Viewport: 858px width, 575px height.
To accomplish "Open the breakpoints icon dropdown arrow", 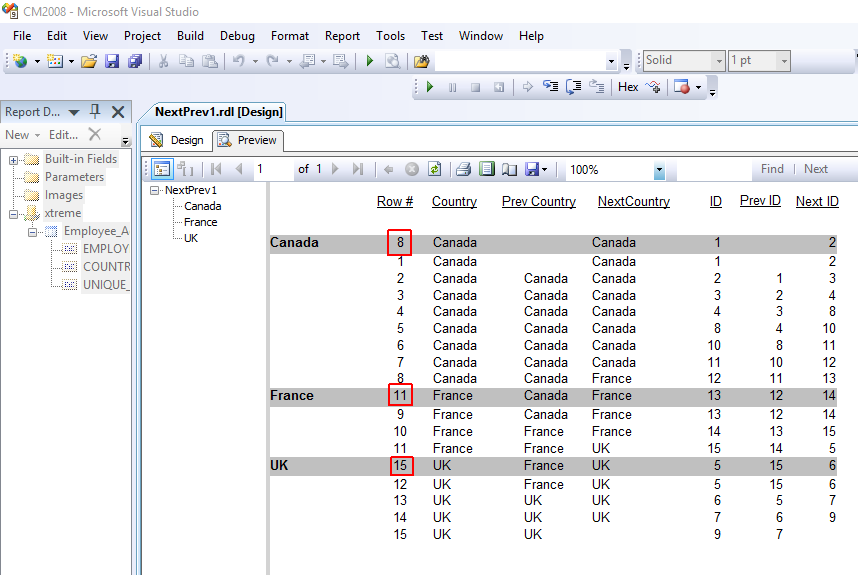I will click(x=698, y=87).
